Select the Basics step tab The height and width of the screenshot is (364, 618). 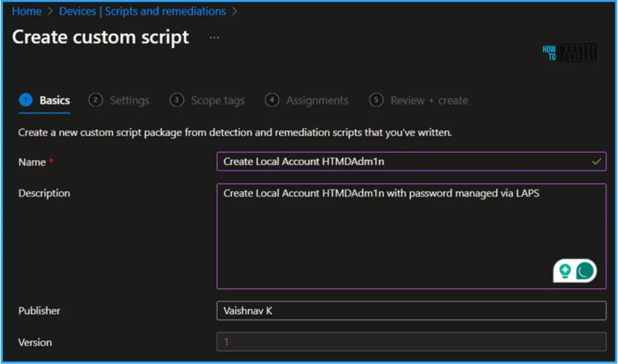(45, 101)
